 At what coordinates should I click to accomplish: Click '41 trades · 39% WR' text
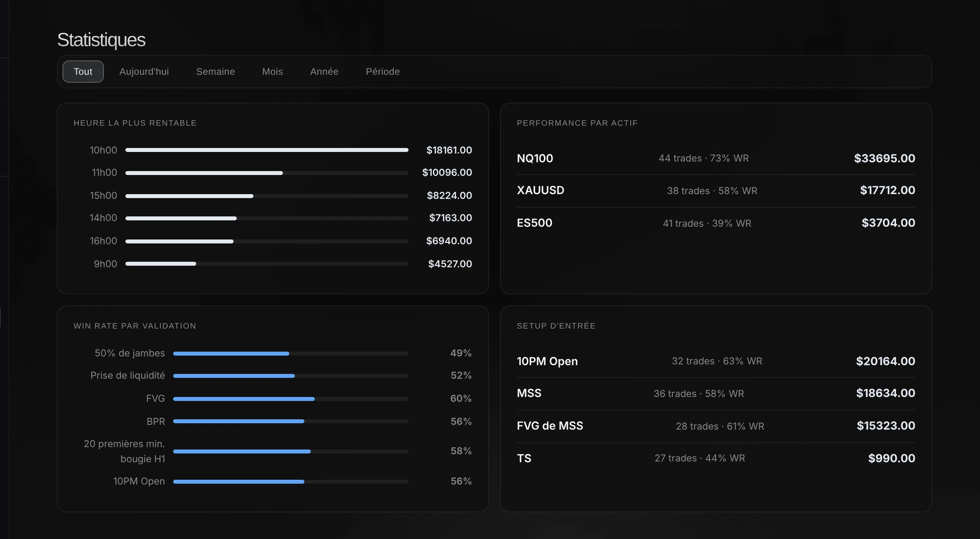point(707,223)
